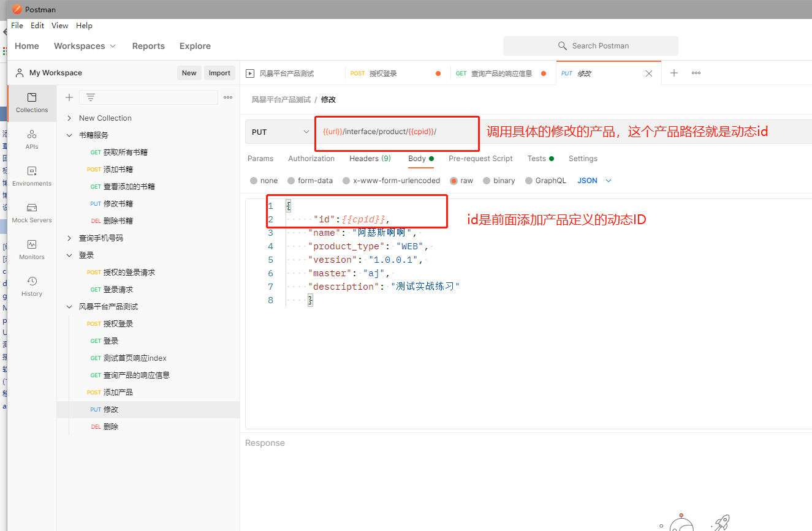Open the Edit menu
This screenshot has height=531, width=812.
[37, 26]
